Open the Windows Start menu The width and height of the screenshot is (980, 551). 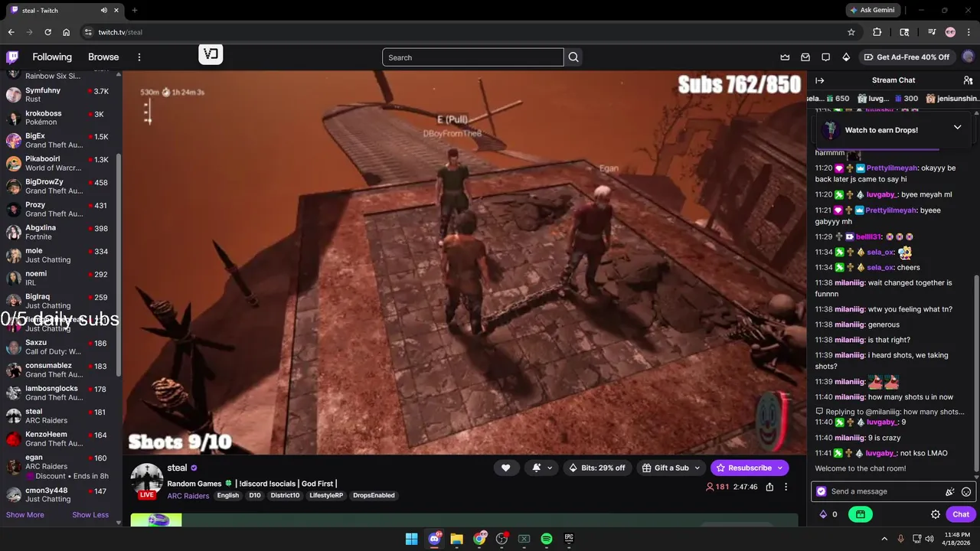[412, 539]
